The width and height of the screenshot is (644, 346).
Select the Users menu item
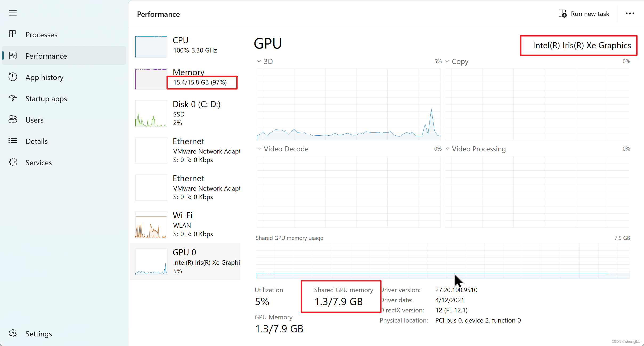point(34,120)
